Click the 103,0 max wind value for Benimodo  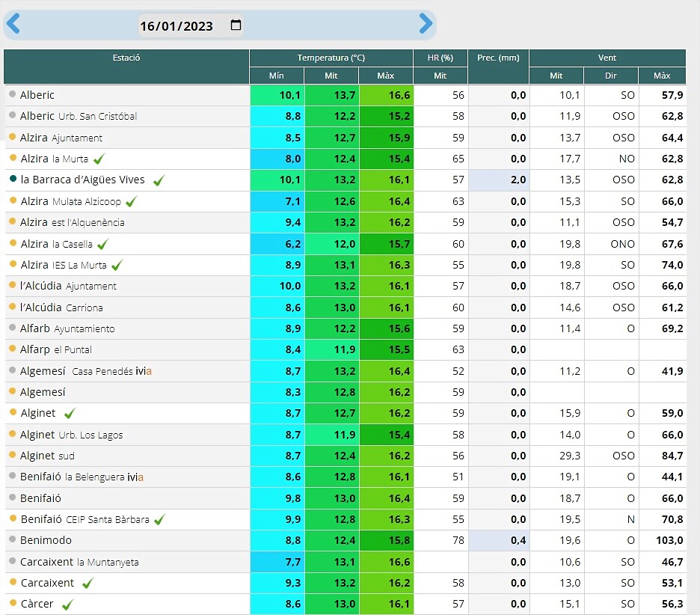click(x=669, y=540)
